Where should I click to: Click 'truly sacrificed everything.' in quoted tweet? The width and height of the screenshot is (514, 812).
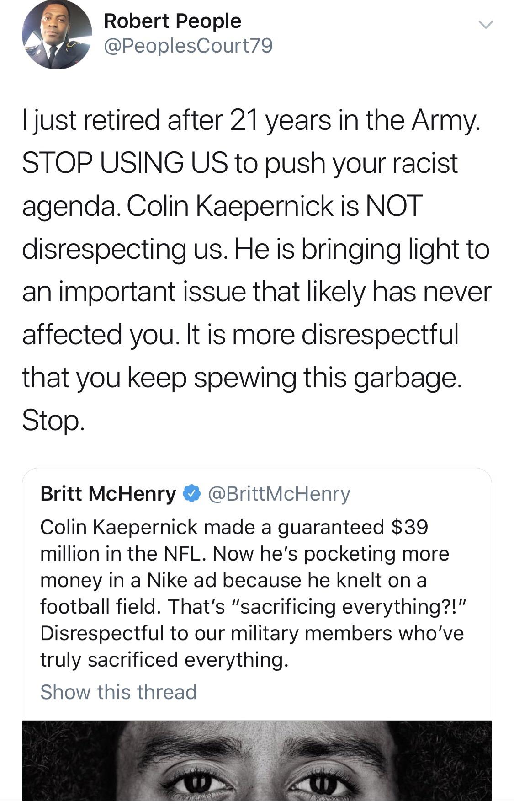164,659
